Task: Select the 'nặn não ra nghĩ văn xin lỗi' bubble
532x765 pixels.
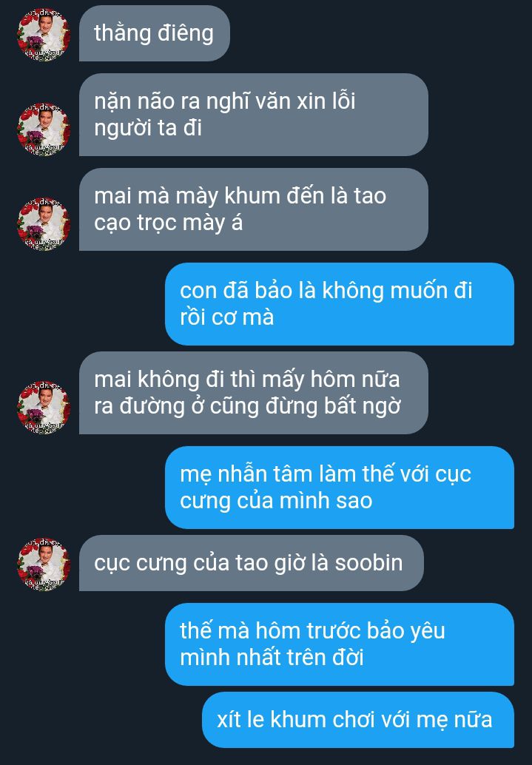Action: tap(253, 115)
